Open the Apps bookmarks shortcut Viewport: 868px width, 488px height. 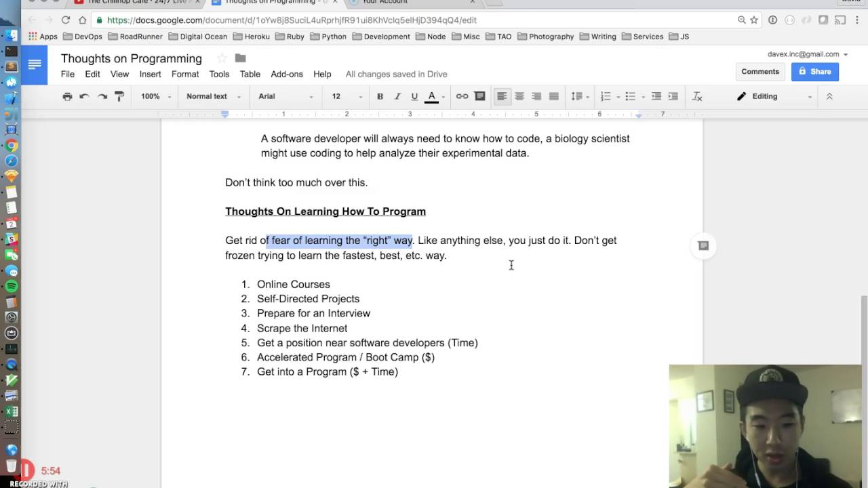43,37
